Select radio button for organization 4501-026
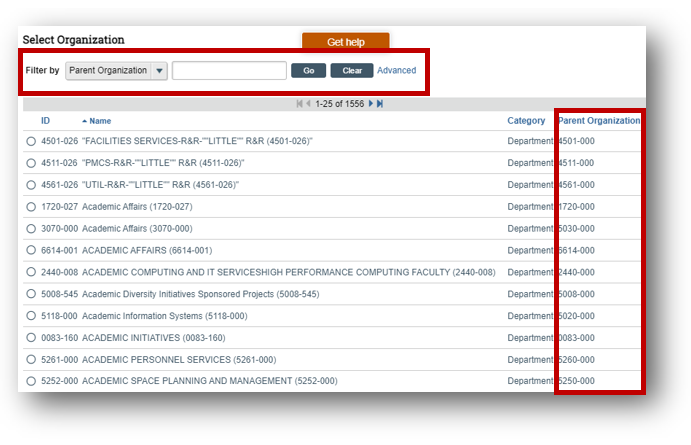 pos(31,142)
